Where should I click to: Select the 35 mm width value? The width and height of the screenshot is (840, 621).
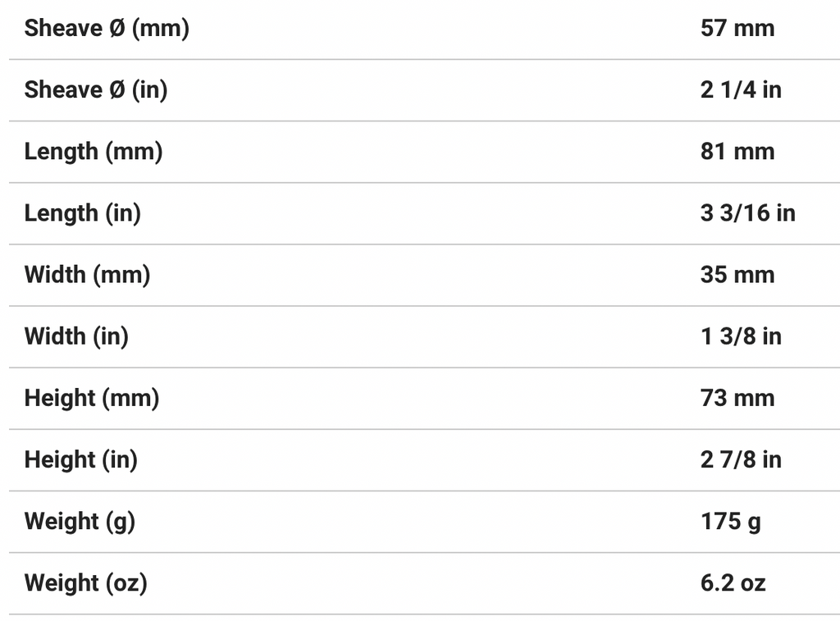(737, 275)
